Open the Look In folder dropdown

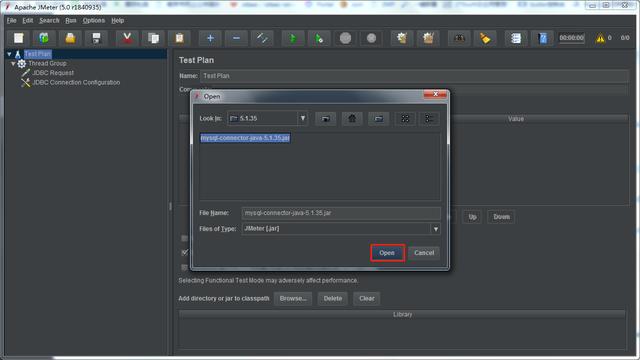click(302, 118)
